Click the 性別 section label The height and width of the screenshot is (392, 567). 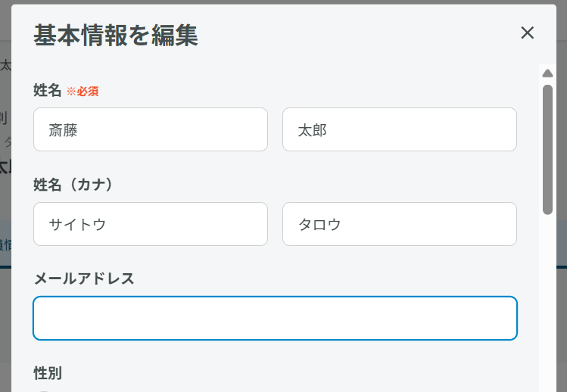(x=48, y=372)
